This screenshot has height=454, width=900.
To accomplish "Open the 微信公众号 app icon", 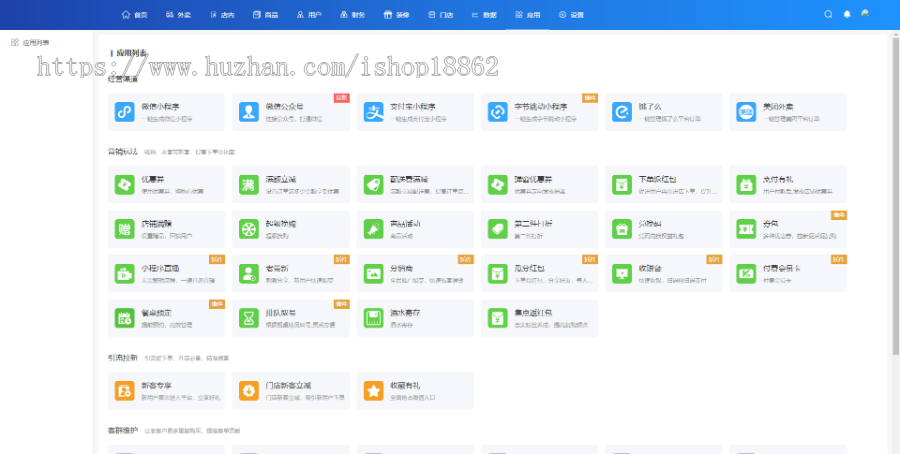I will pyautogui.click(x=249, y=112).
